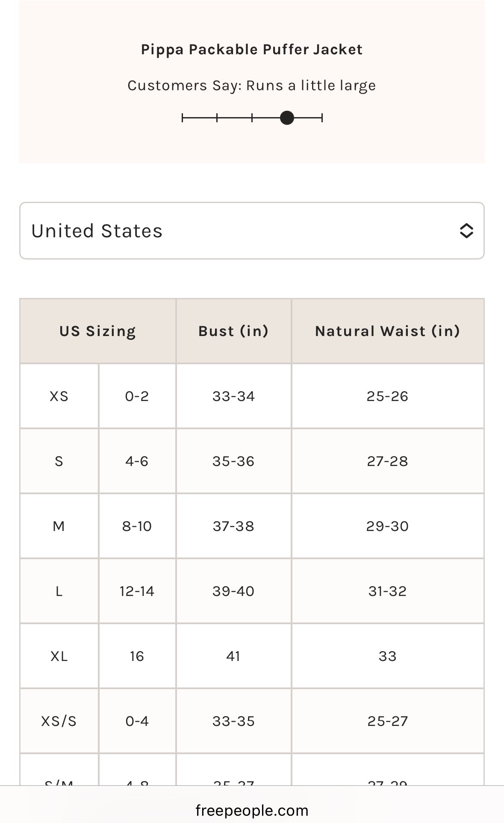Screen dimensions: 504x823
Task: Select the XS size cell
Action: (59, 396)
